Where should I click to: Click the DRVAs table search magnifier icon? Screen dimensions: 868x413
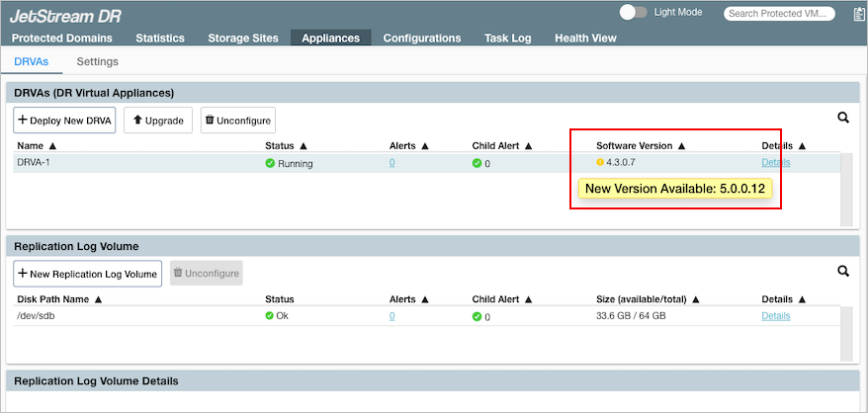(x=843, y=118)
